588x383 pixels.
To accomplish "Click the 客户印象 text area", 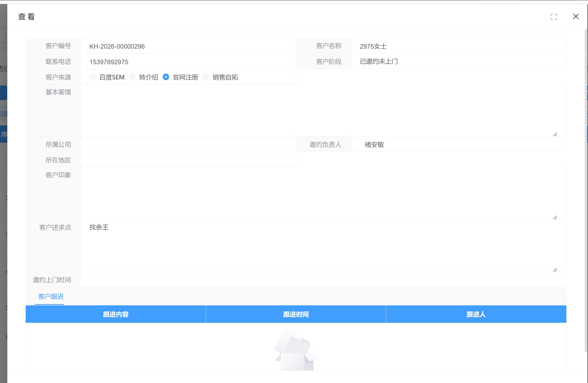I will pos(317,193).
